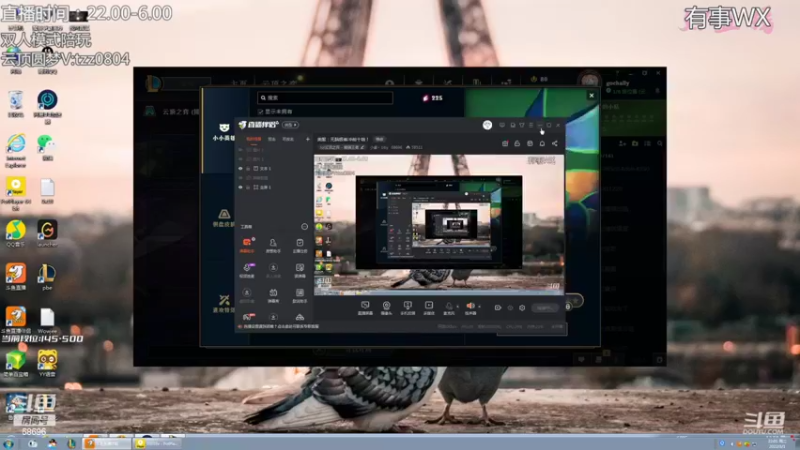Switch to the second scene tab

click(x=272, y=139)
